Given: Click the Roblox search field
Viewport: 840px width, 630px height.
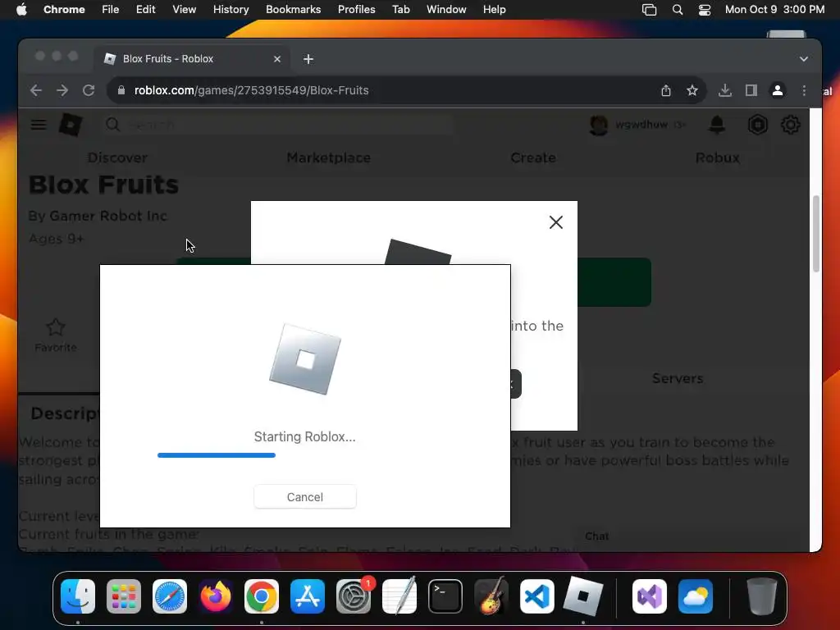Looking at the screenshot, I should [277, 125].
